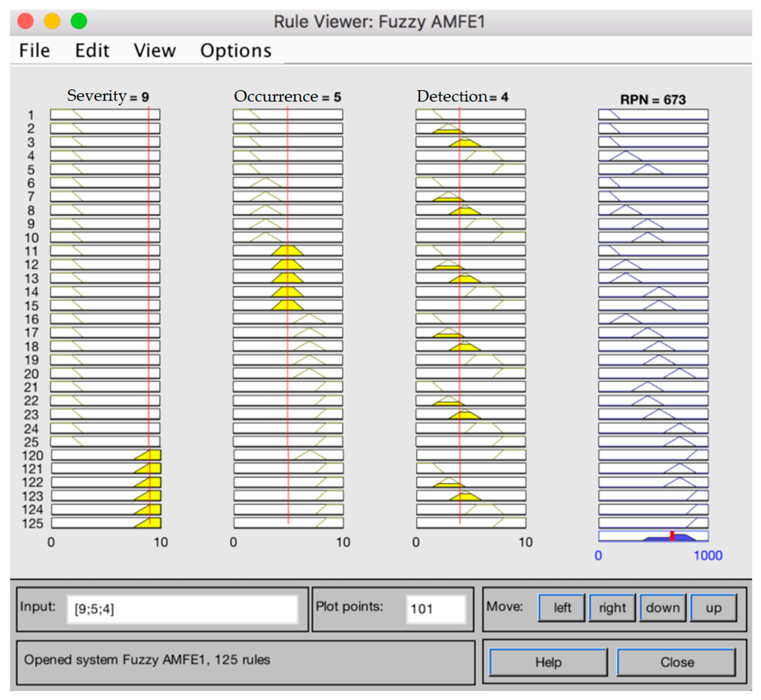The width and height of the screenshot is (761, 700).
Task: Select rule number 11 label
Action: 32,251
